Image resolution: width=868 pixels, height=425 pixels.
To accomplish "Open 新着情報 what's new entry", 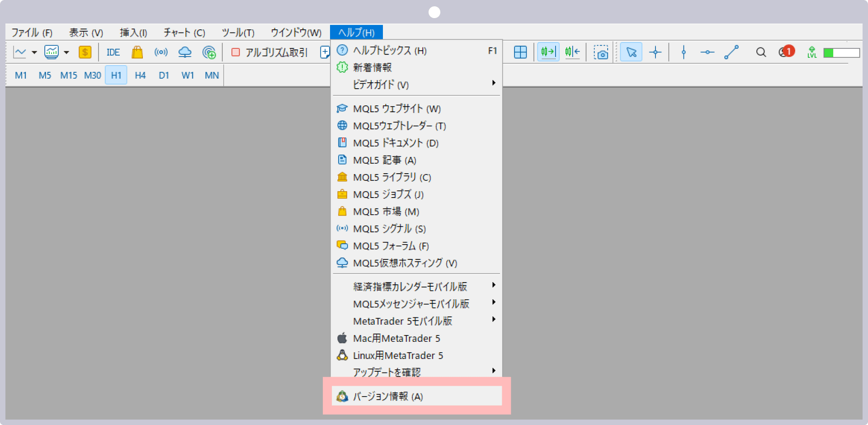I will tap(416, 68).
